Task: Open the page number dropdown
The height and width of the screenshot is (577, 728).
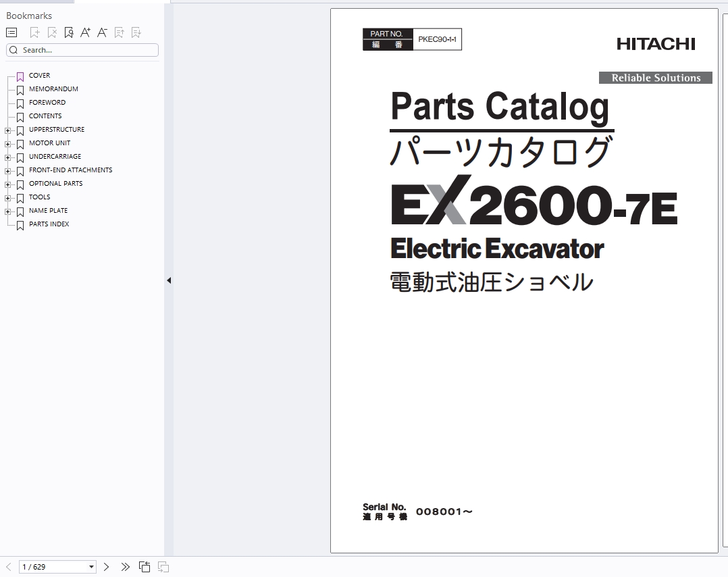Action: 91,568
